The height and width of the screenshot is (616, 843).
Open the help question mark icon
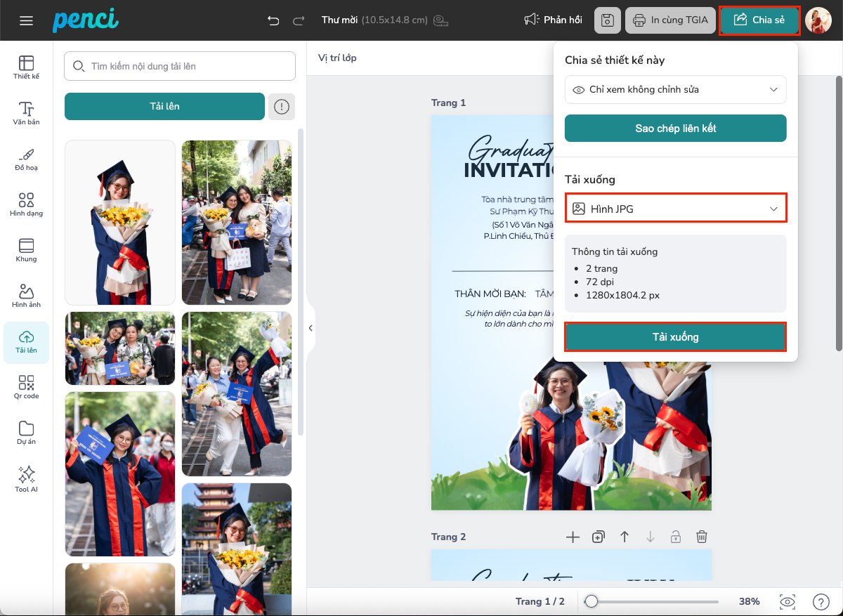point(820,602)
